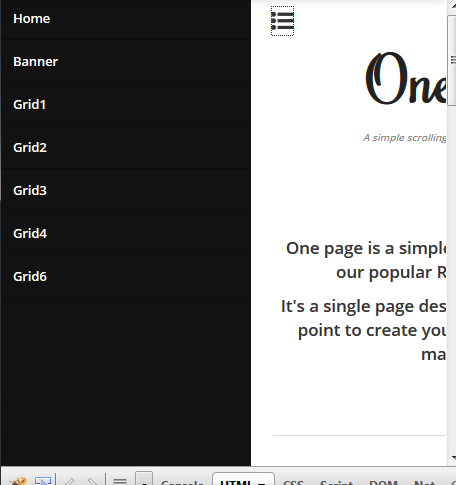Screen dimensions: 456x485
Task: Go to the Home menu link
Action: tap(126, 19)
